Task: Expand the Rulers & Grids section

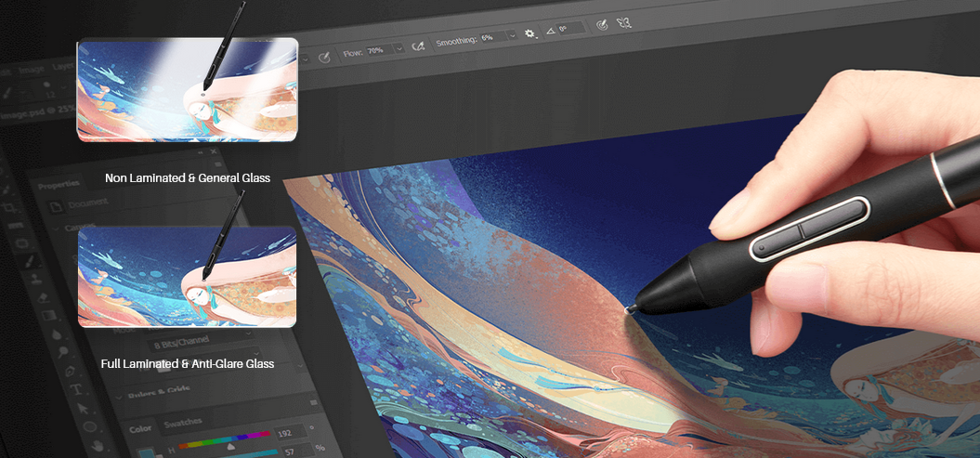Action: click(117, 396)
